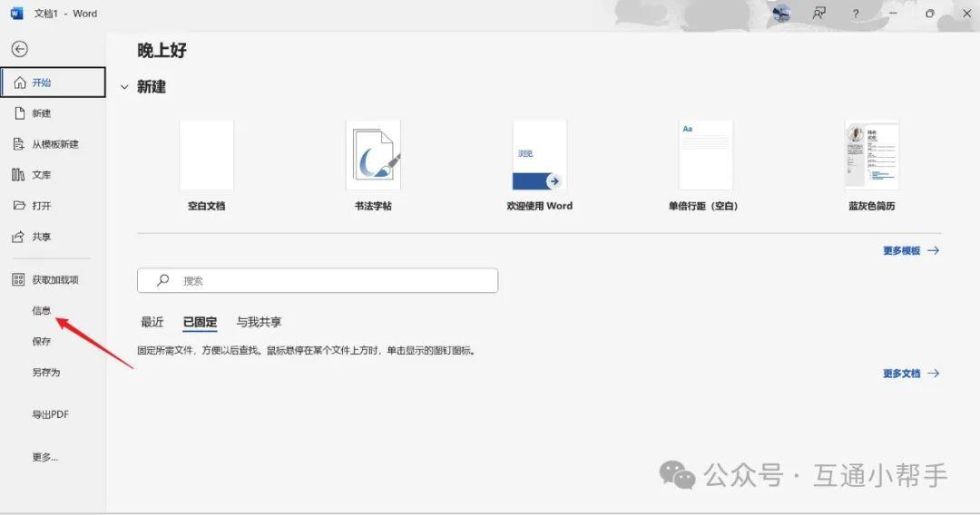Click the library books icon beside 文库

[19, 175]
